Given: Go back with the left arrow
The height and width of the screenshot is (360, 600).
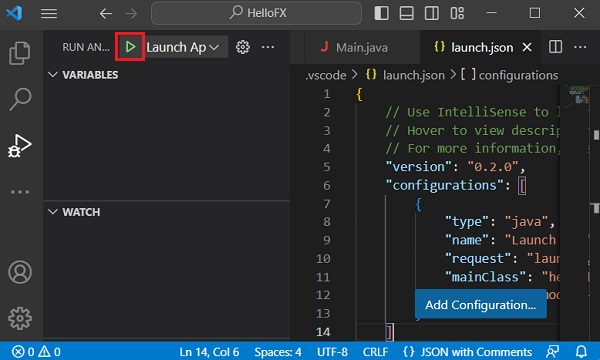Looking at the screenshot, I should pyautogui.click(x=106, y=14).
